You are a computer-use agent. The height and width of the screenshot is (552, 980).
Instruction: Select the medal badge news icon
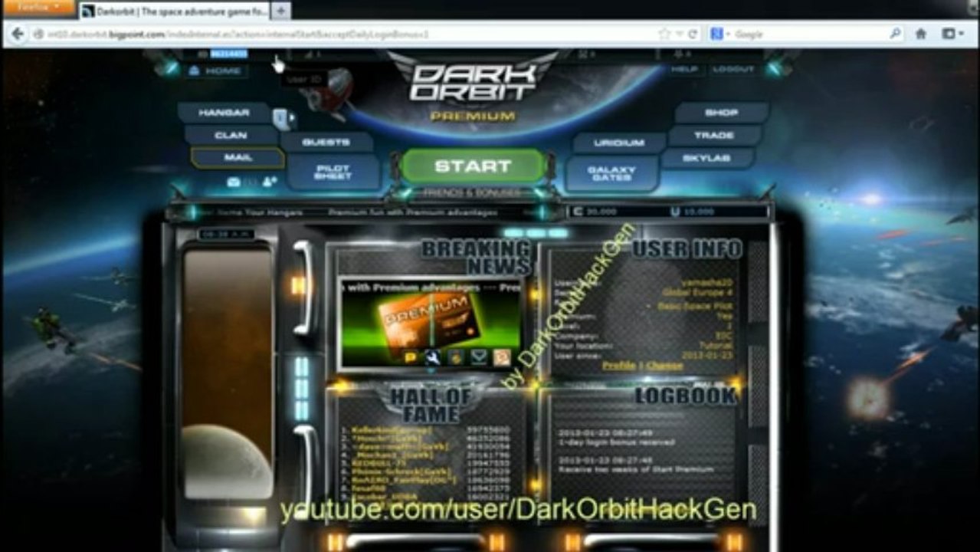[456, 356]
